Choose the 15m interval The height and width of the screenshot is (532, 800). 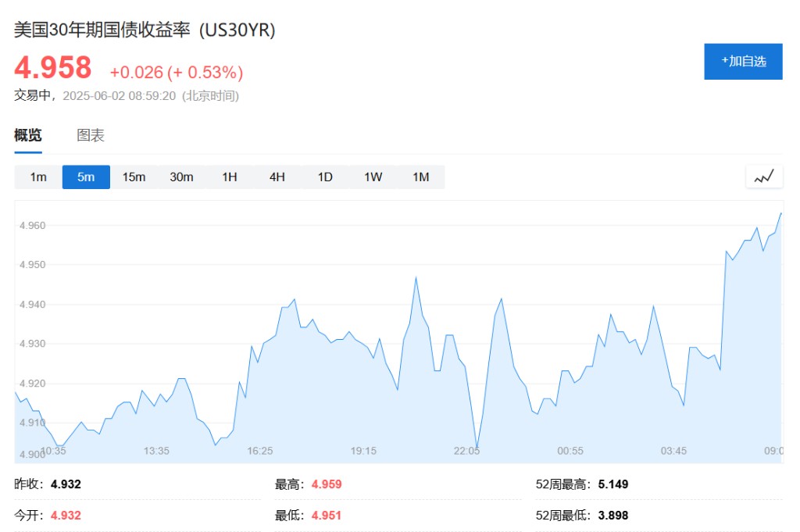tap(134, 177)
